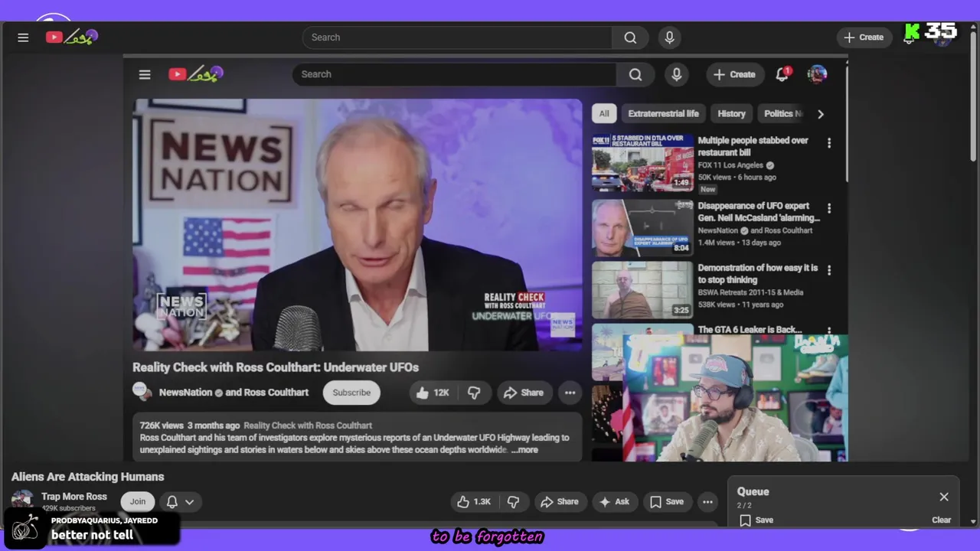Image resolution: width=980 pixels, height=551 pixels.
Task: Click The GTA 6 Leaker is Back title
Action: point(750,329)
